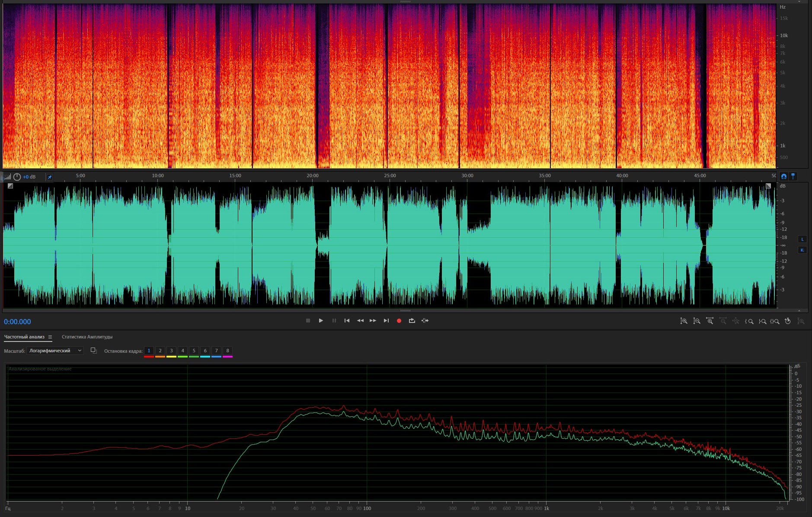Click the 0:00.000 timecode display
Image resolution: width=812 pixels, height=517 pixels.
[x=17, y=322]
